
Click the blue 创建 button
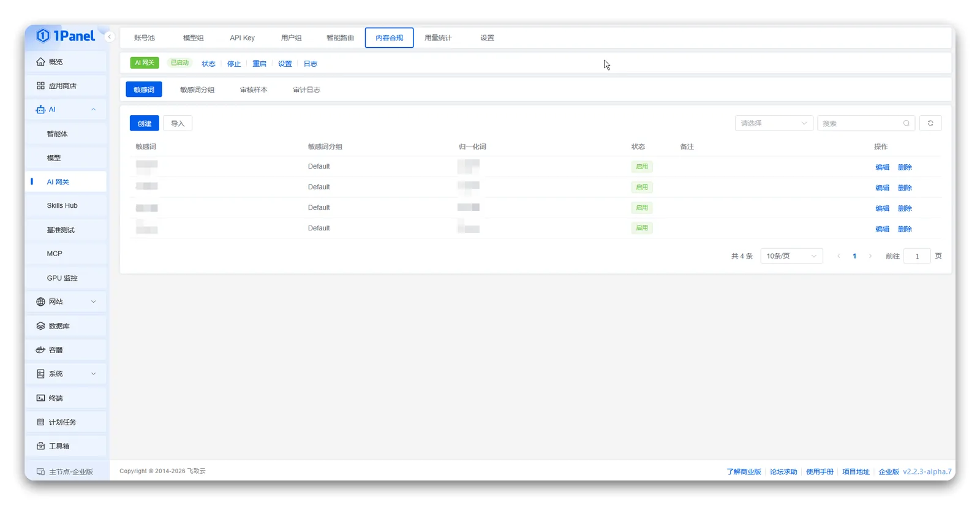point(145,123)
